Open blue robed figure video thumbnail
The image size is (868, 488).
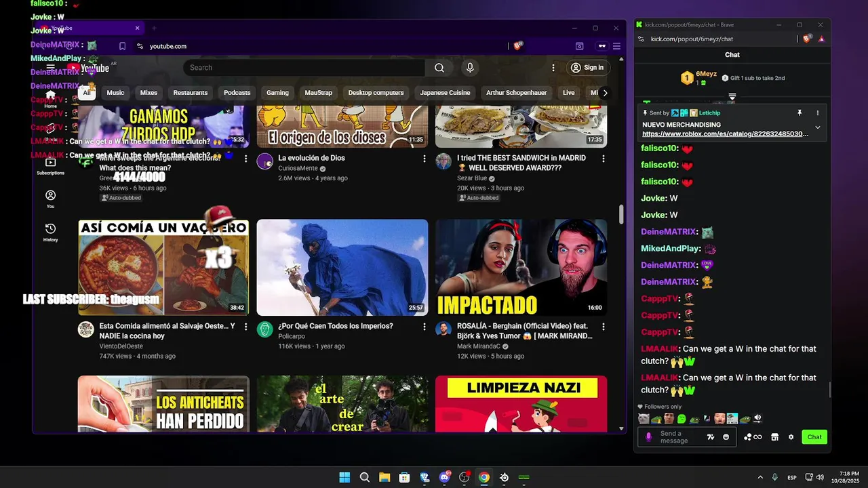(342, 268)
